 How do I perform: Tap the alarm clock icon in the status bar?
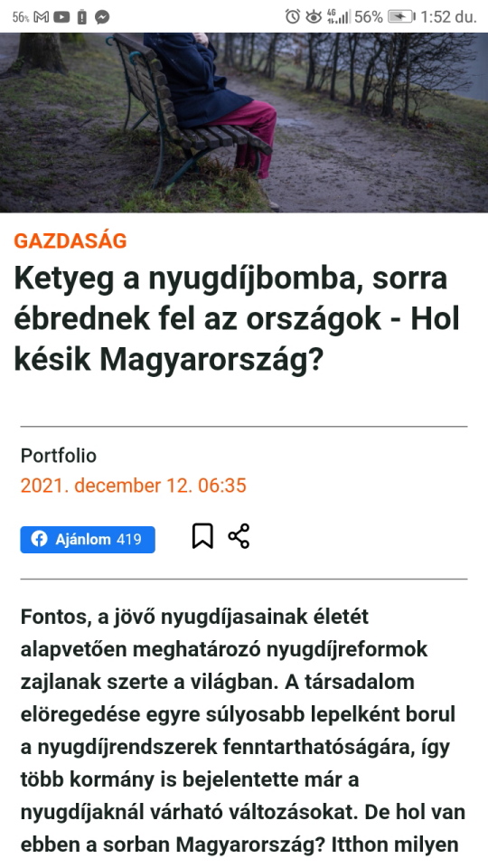[293, 16]
